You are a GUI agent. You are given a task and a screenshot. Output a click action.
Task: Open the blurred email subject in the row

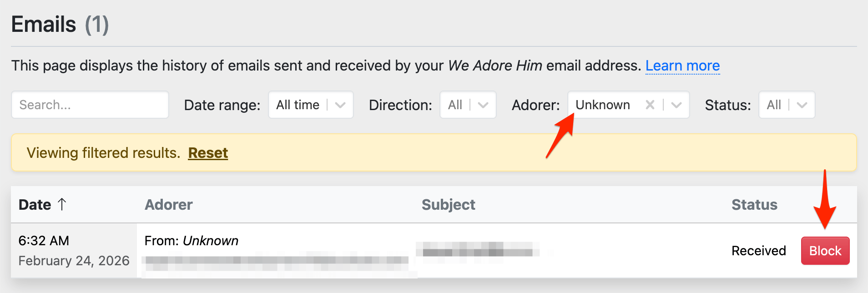pyautogui.click(x=477, y=250)
